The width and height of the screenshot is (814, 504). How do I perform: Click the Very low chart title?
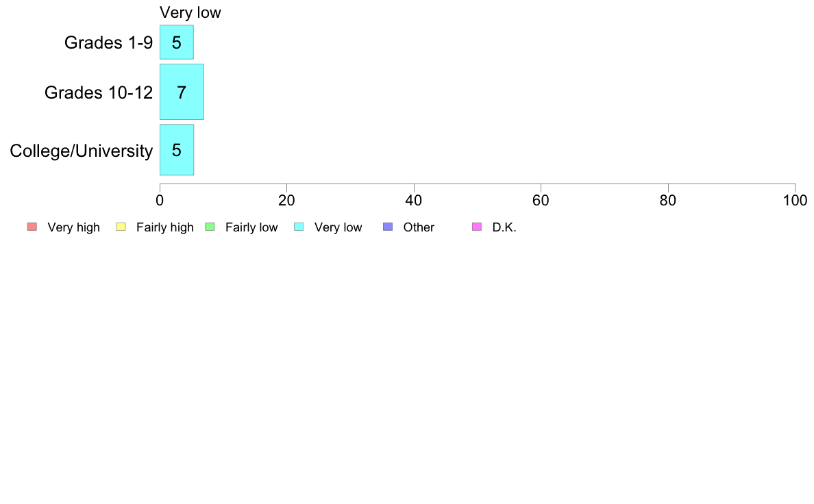[190, 12]
